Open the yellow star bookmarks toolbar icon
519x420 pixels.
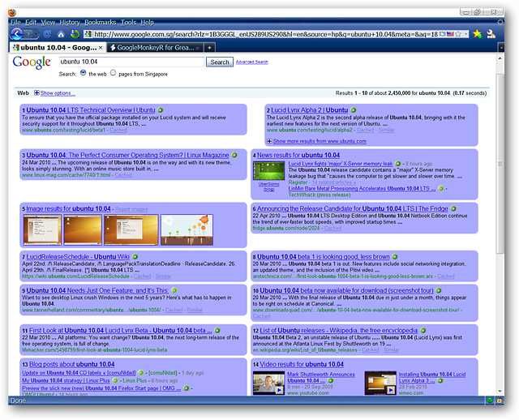pyautogui.click(x=478, y=34)
